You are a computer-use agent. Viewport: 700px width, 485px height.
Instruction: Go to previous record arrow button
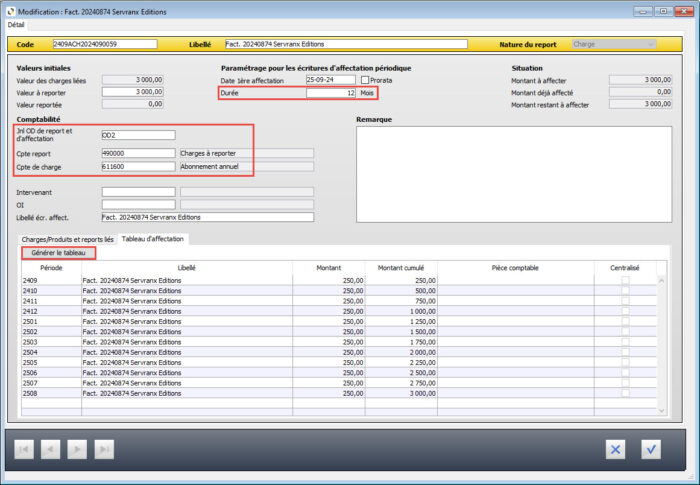pyautogui.click(x=51, y=449)
